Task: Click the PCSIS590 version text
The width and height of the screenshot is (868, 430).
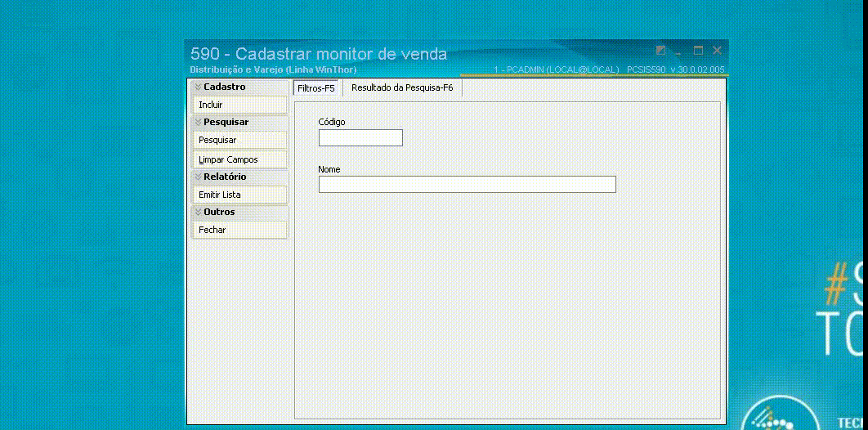Action: [675, 69]
